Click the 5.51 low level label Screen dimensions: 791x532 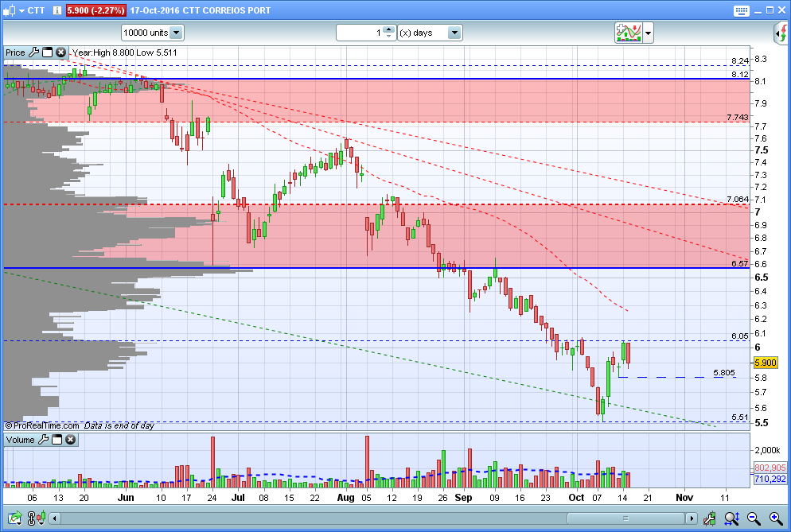click(x=740, y=417)
